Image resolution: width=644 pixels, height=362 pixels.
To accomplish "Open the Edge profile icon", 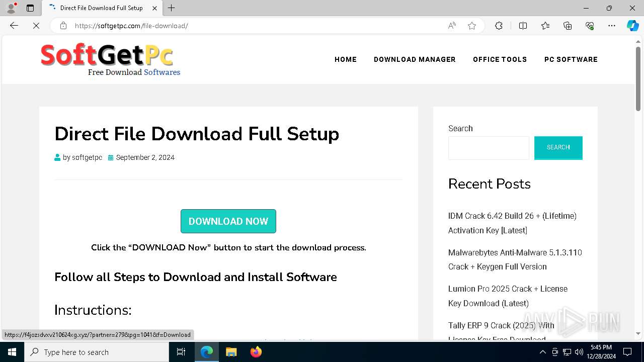I will pyautogui.click(x=11, y=8).
